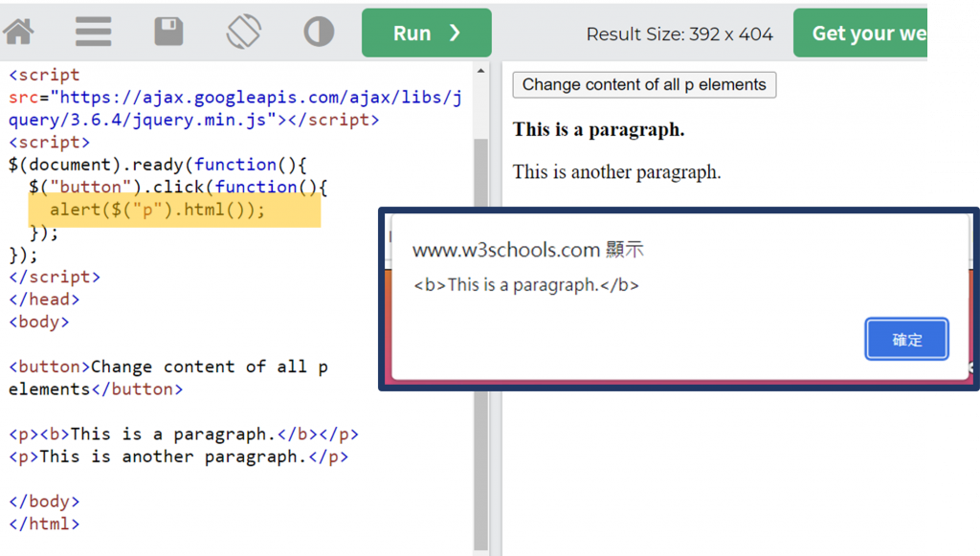Rotate the editor layout orientation icon
The image size is (980, 556).
coord(244,32)
